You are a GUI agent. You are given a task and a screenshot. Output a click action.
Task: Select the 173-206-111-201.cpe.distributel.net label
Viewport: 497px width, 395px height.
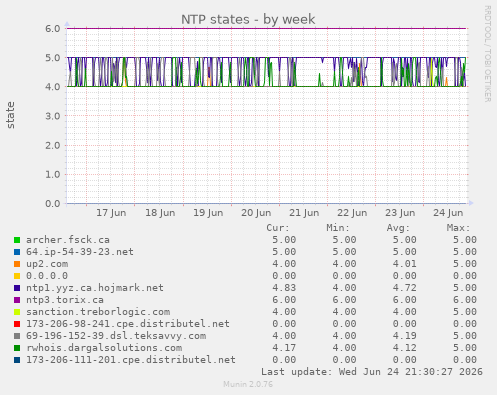(x=131, y=360)
